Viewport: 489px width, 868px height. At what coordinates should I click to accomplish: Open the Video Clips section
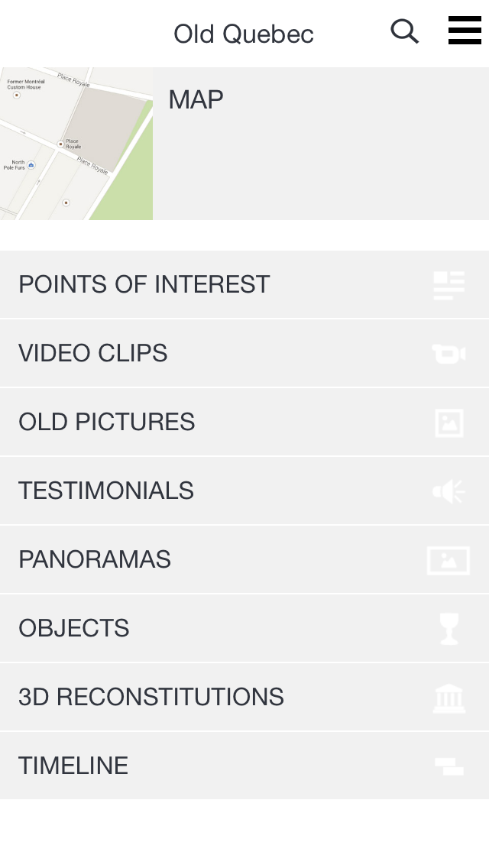pyautogui.click(x=244, y=354)
